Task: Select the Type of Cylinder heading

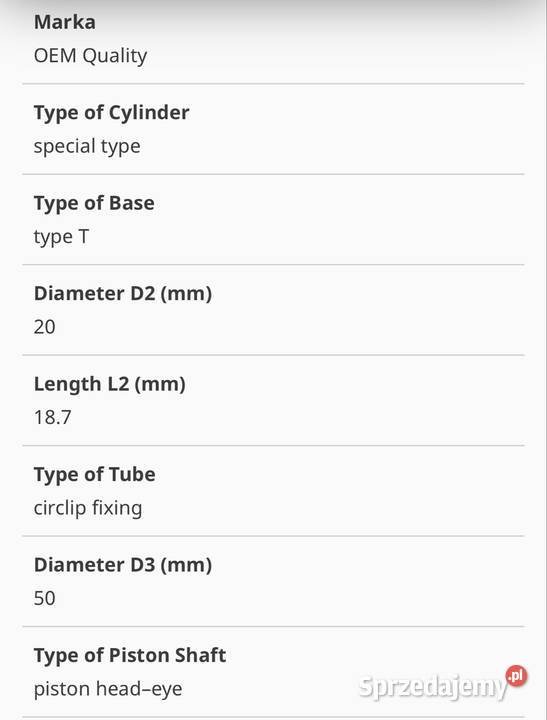Action: (x=112, y=112)
